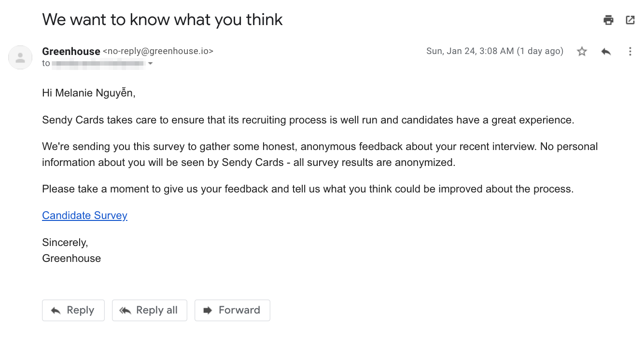The image size is (644, 355).
Task: Click the reply arrow icon beside the star
Action: click(606, 51)
